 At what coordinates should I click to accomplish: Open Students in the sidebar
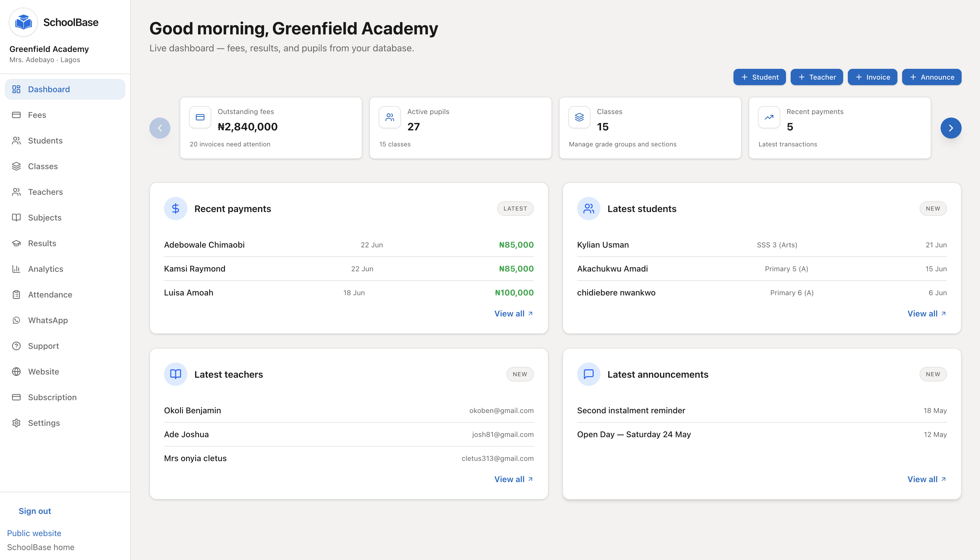click(x=65, y=141)
